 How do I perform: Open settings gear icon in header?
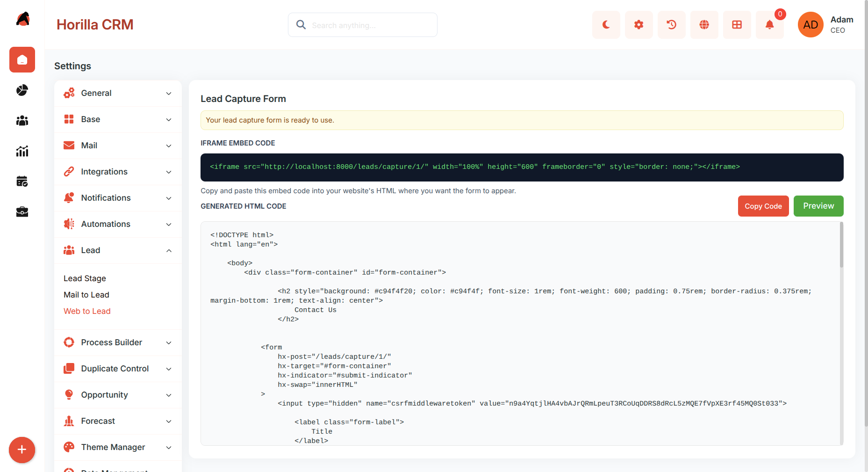639,25
